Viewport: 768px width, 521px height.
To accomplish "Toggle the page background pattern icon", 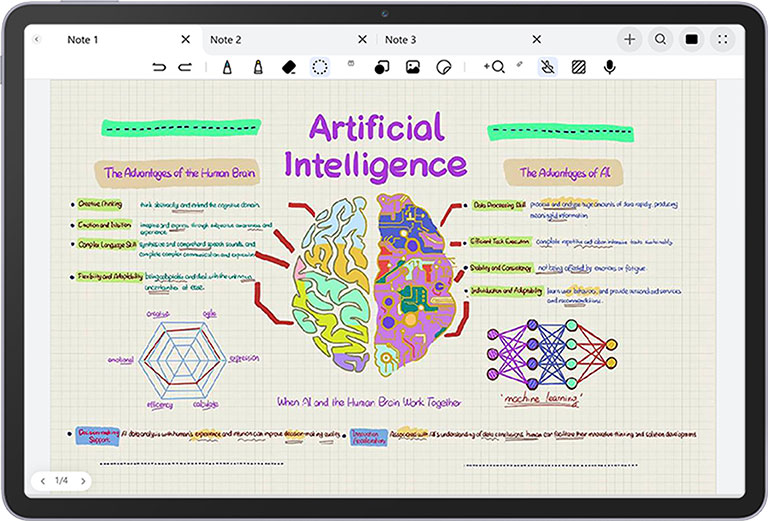I will point(578,67).
